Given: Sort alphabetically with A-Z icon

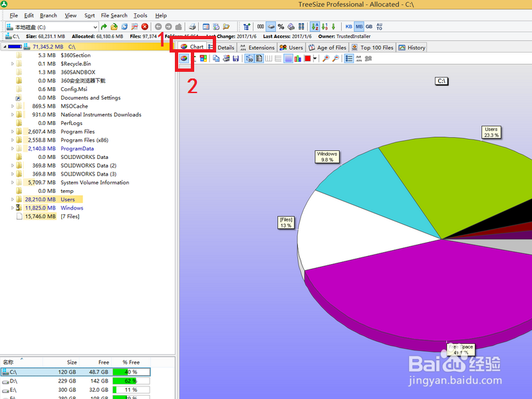Looking at the screenshot, I should (315, 27).
